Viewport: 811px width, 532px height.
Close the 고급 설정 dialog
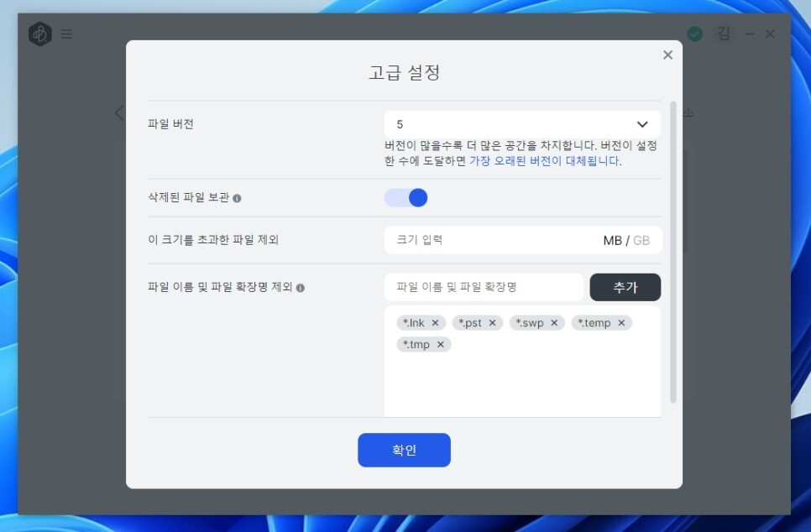[667, 55]
